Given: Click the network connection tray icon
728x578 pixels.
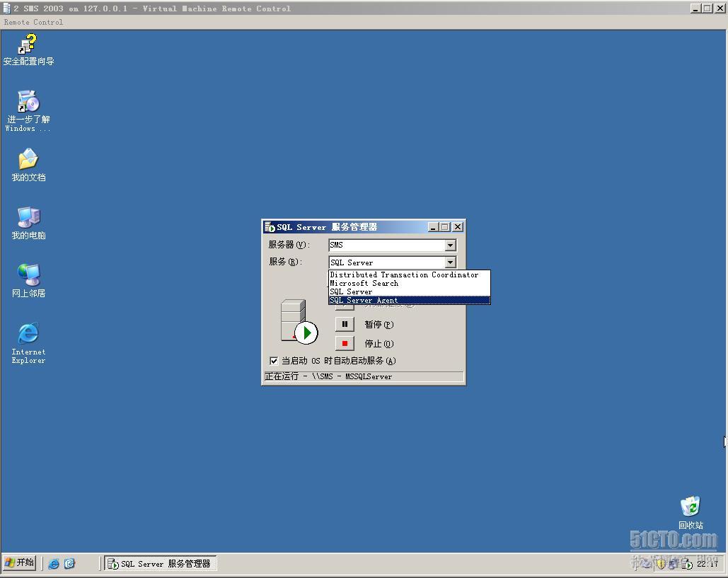Looking at the screenshot, I should pyautogui.click(x=674, y=564).
